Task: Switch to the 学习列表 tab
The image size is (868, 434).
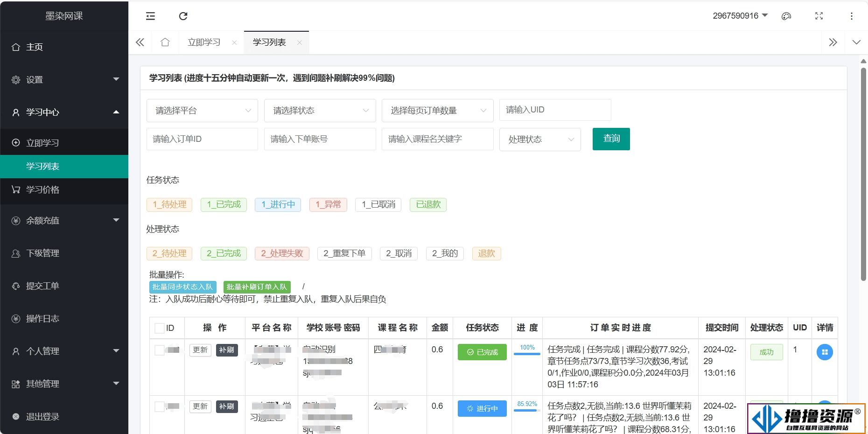Action: [x=269, y=42]
